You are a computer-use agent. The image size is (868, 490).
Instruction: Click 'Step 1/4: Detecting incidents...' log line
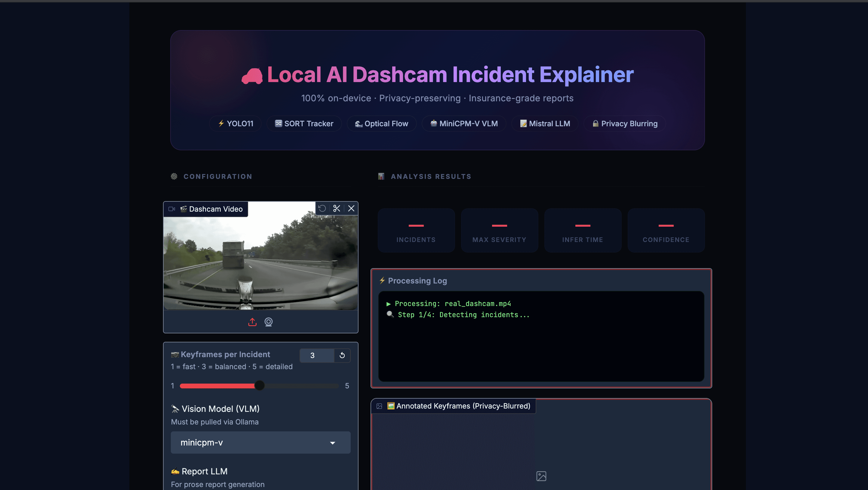point(458,314)
